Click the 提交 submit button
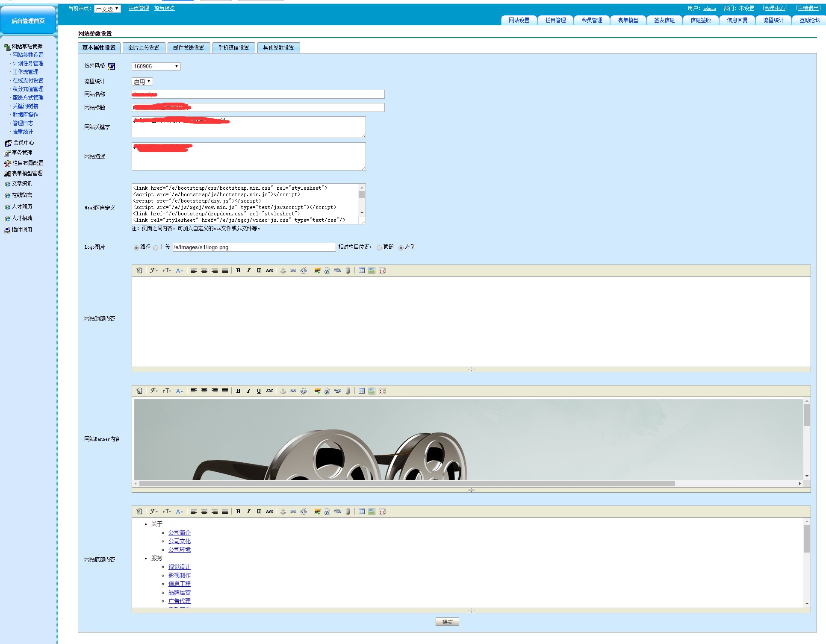The width and height of the screenshot is (826, 644). coord(447,622)
